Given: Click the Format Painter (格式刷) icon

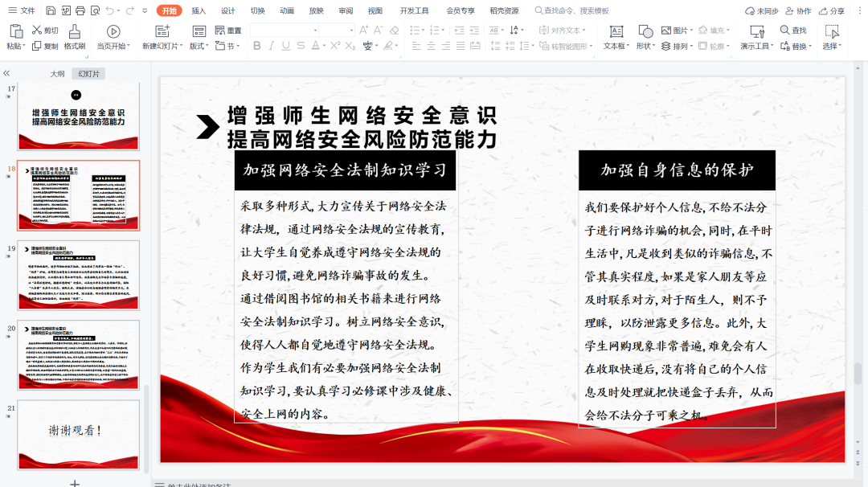Looking at the screenshot, I should coord(74,31).
